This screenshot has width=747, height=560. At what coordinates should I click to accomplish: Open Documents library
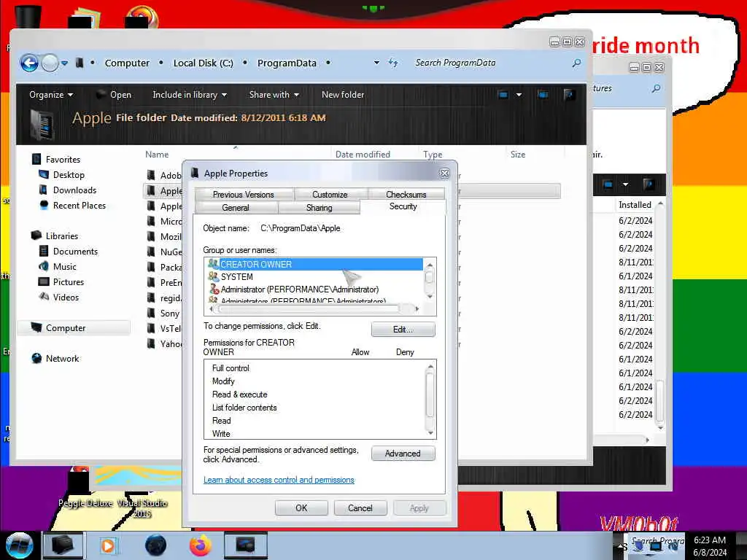pyautogui.click(x=75, y=251)
